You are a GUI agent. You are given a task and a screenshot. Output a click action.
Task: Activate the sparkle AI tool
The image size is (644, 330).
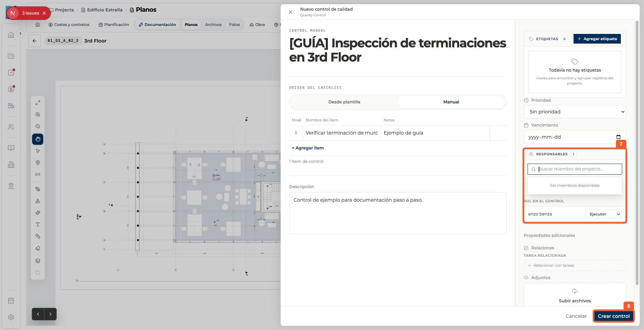pyautogui.click(x=38, y=213)
